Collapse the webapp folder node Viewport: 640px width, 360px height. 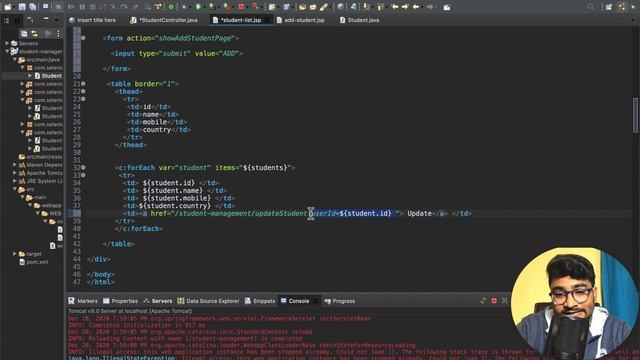30,205
